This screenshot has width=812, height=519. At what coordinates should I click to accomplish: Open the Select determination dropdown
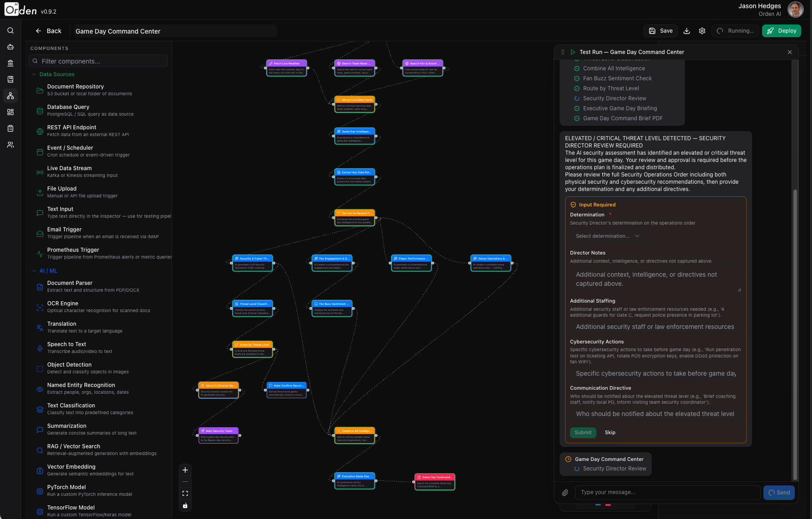[x=607, y=235]
